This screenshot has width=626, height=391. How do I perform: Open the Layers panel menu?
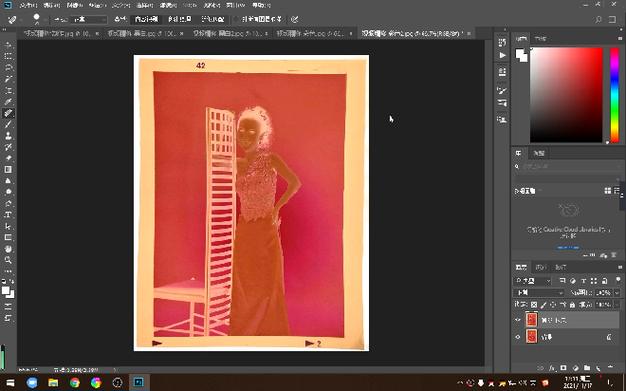pyautogui.click(x=620, y=267)
